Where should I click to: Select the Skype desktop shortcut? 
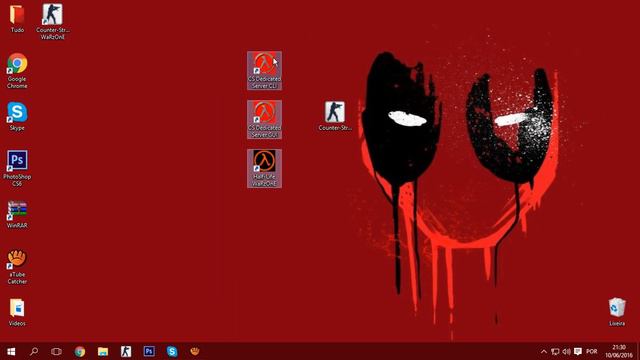click(17, 116)
